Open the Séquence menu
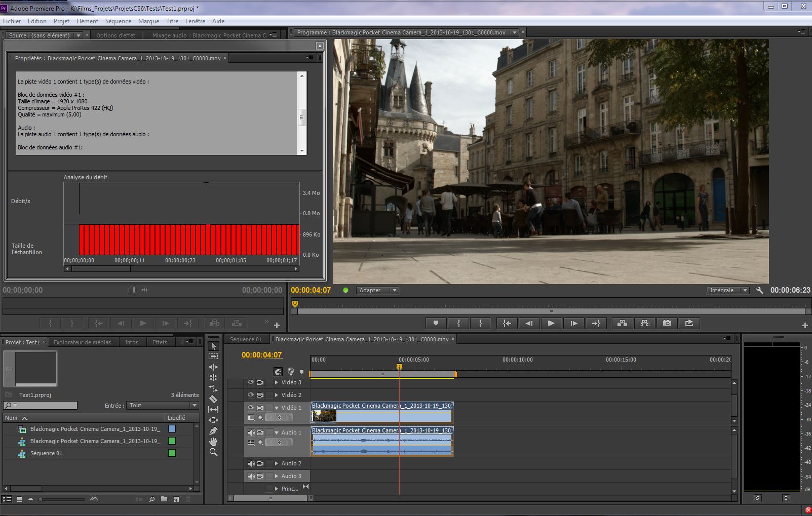The height and width of the screenshot is (516, 812). pyautogui.click(x=118, y=21)
